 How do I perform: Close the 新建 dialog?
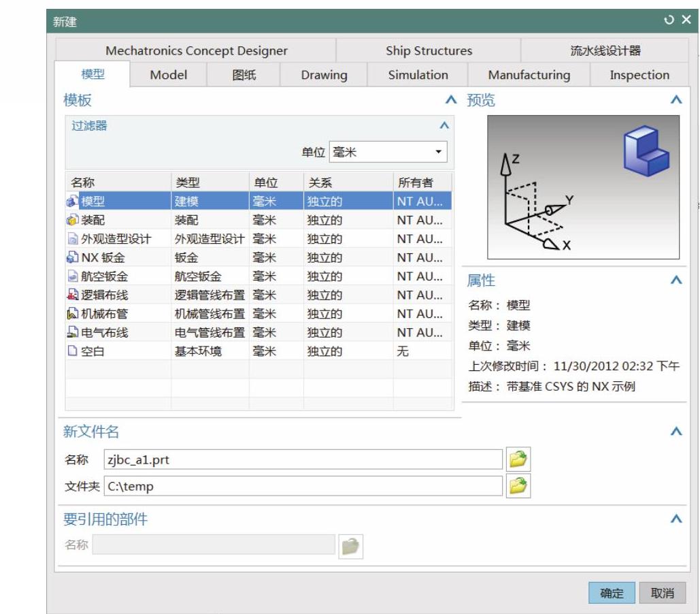pyautogui.click(x=686, y=20)
